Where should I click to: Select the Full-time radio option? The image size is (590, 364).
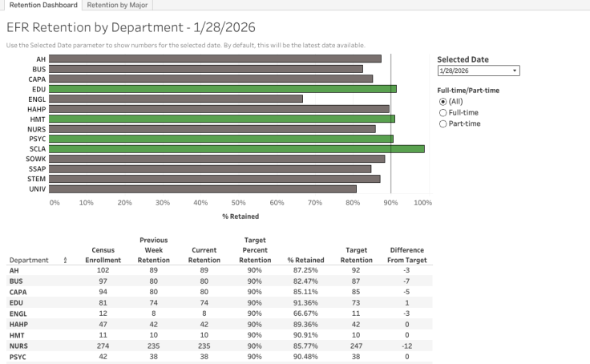pyautogui.click(x=442, y=113)
